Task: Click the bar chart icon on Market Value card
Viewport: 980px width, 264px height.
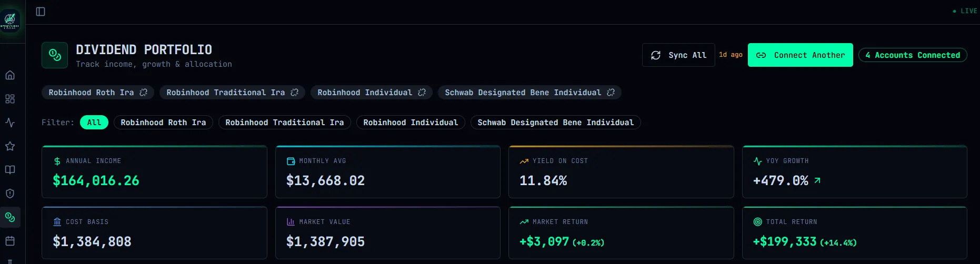Action: tap(291, 222)
